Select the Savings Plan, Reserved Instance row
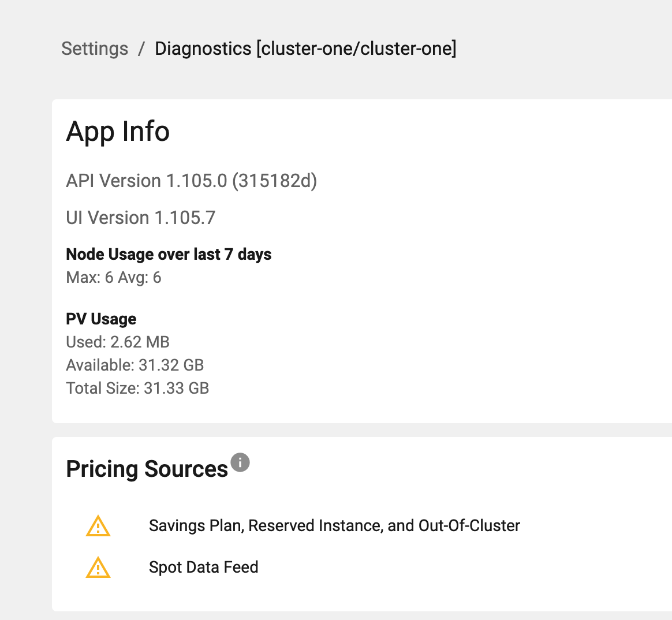672x620 pixels. tap(334, 526)
